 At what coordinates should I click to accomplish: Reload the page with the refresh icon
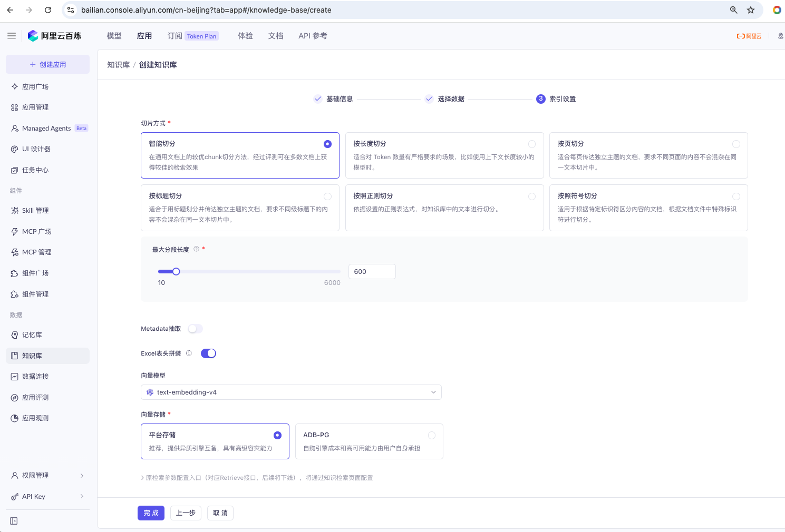48,10
